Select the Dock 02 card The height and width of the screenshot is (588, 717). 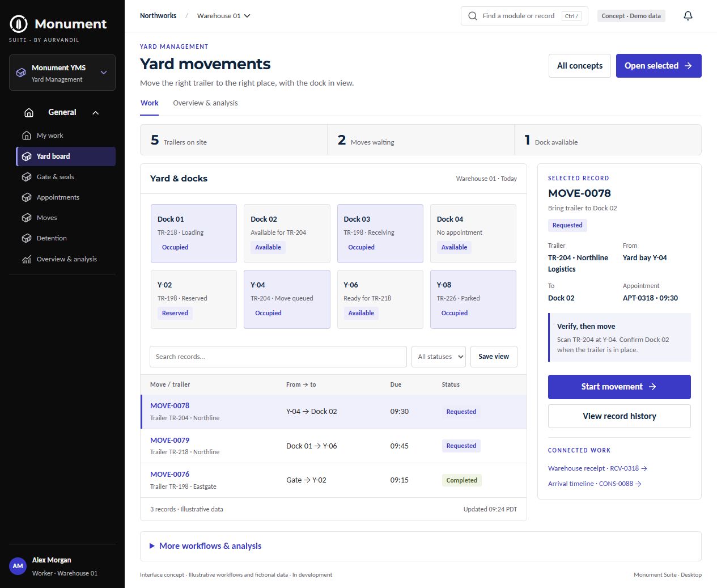287,234
